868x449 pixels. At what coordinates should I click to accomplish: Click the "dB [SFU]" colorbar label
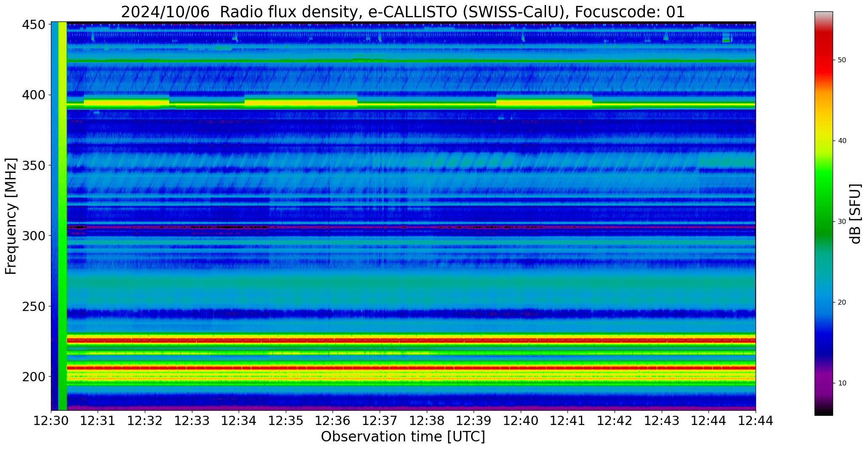click(855, 214)
